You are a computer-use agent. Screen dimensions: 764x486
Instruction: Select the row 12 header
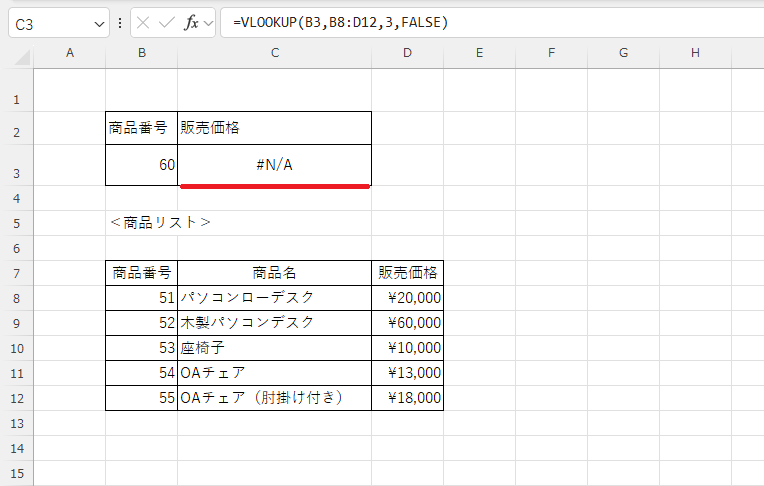point(17,398)
